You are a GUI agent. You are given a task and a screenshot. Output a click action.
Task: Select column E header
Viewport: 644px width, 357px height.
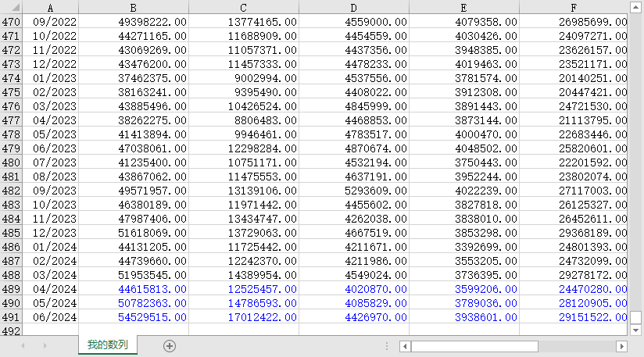click(x=463, y=7)
